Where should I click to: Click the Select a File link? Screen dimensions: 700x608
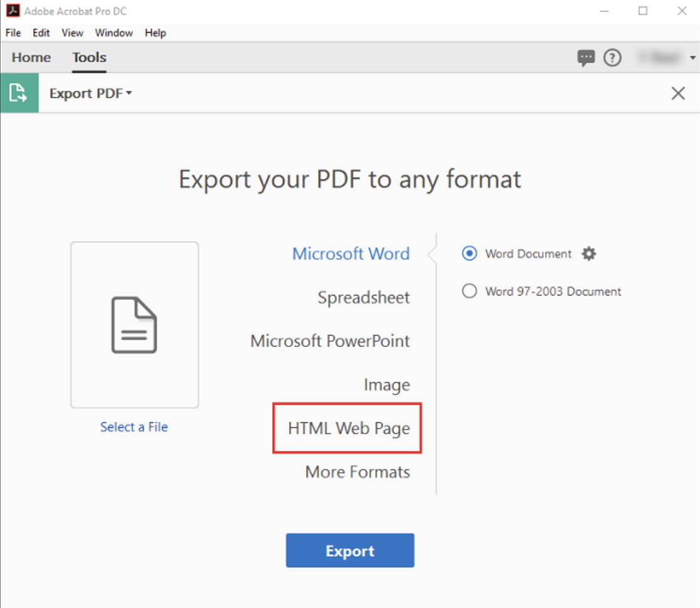point(134,427)
